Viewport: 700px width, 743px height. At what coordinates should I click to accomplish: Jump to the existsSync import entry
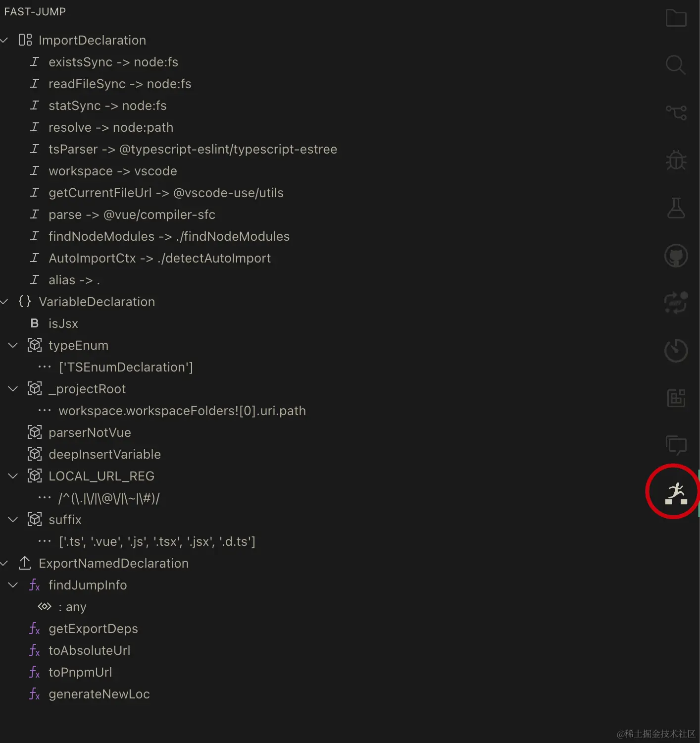pyautogui.click(x=113, y=62)
